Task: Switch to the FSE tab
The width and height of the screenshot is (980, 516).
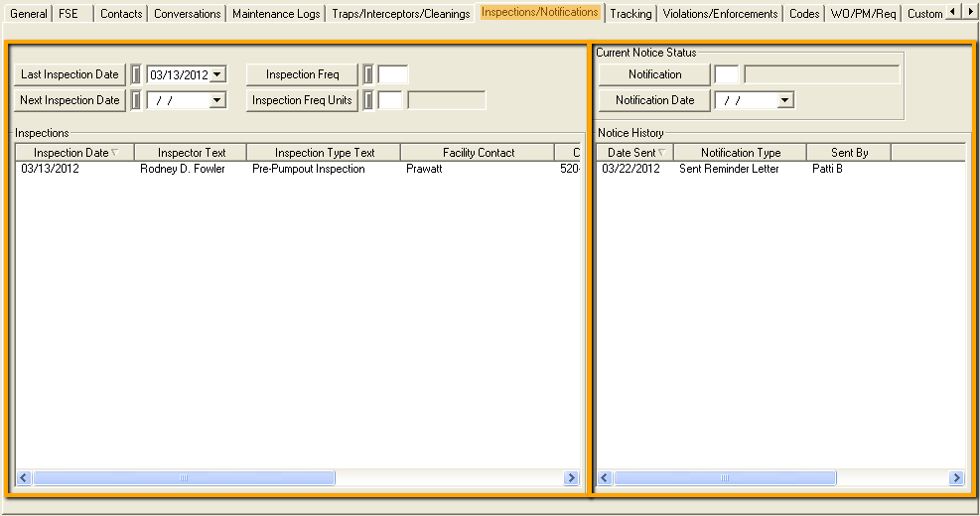Action: [72, 13]
